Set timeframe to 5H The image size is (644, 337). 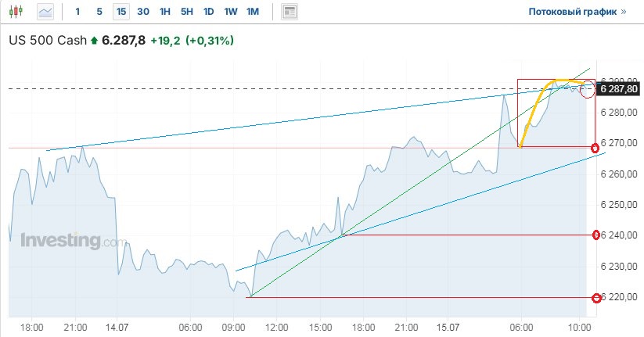click(186, 12)
